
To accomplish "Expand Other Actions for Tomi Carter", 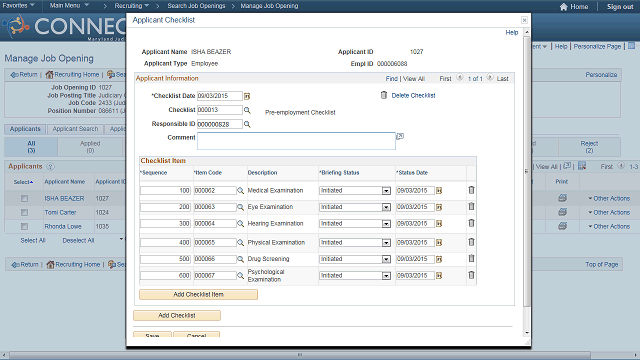I will click(609, 212).
